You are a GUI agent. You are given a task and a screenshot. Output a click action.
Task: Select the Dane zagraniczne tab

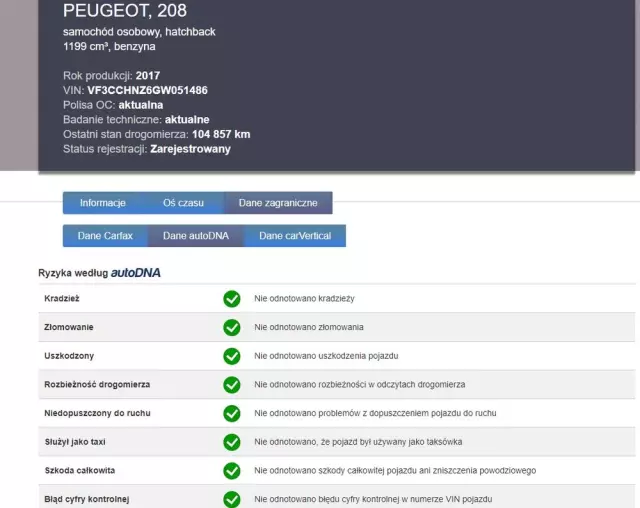pos(278,203)
